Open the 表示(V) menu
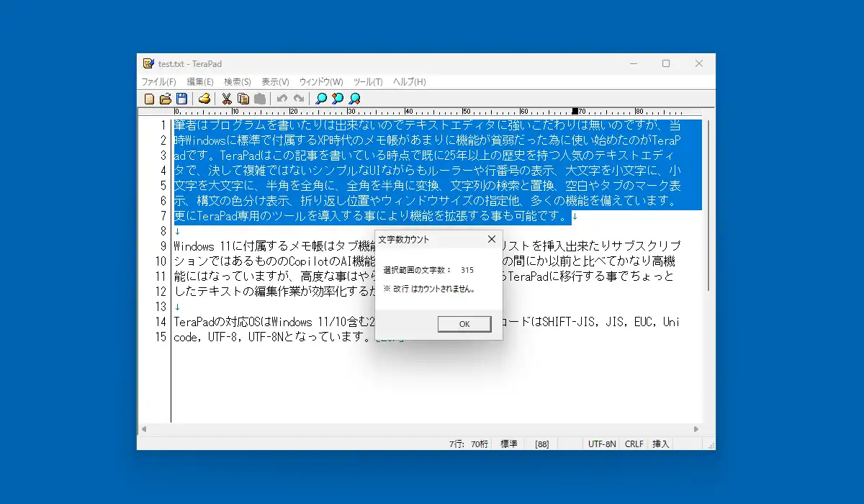This screenshot has width=864, height=504. [x=275, y=81]
